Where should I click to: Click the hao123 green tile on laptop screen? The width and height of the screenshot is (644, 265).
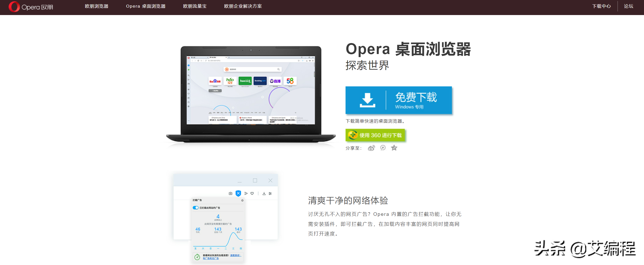click(245, 81)
